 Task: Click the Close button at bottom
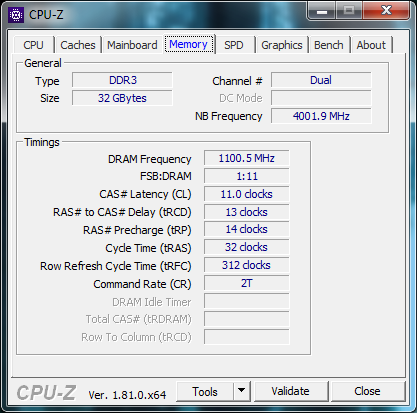click(367, 391)
